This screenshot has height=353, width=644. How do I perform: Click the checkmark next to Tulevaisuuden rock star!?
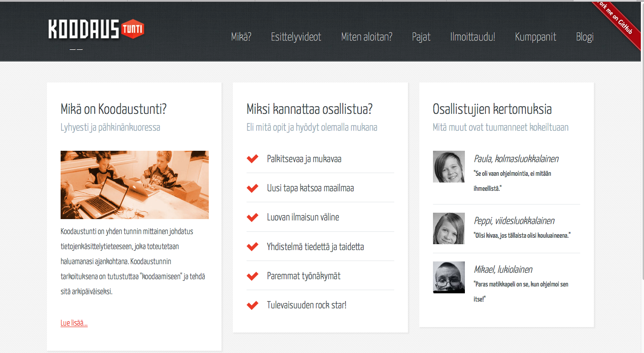(252, 305)
